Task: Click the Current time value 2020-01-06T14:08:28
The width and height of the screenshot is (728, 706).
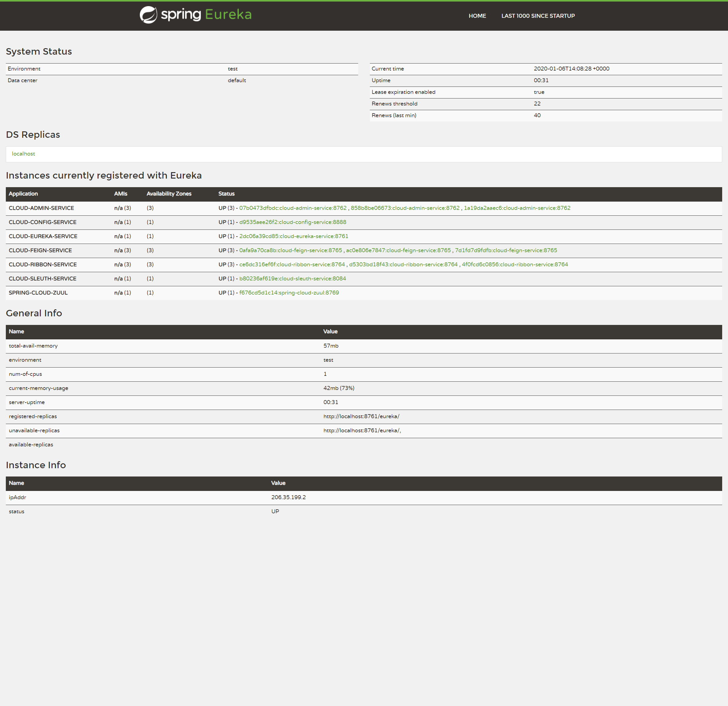Action: pos(571,69)
